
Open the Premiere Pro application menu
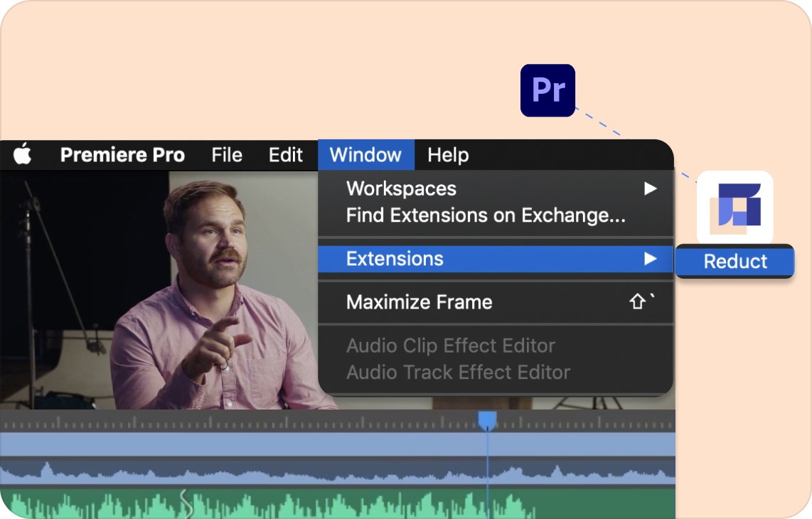122,155
